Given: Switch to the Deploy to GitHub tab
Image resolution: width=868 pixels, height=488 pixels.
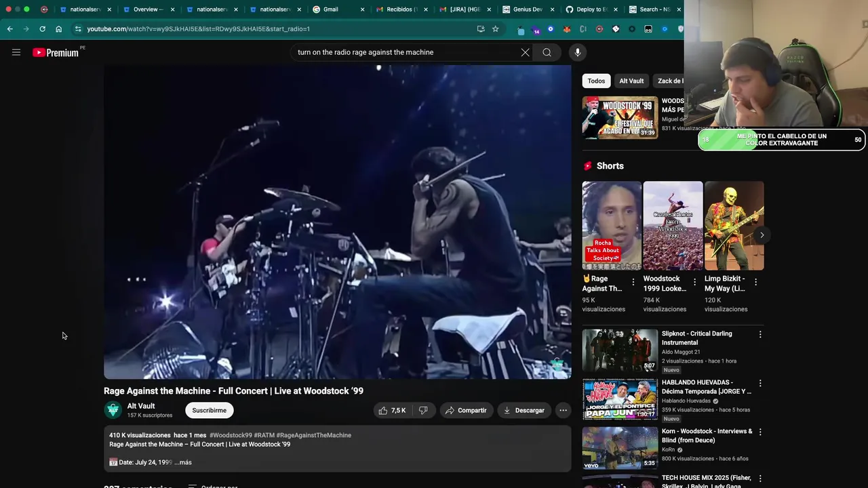Looking at the screenshot, I should (590, 9).
